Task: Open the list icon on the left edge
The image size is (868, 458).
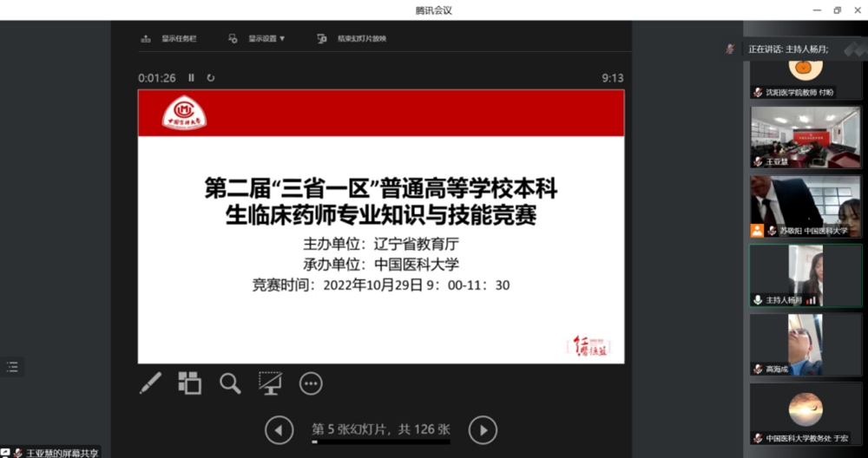Action: pos(12,367)
